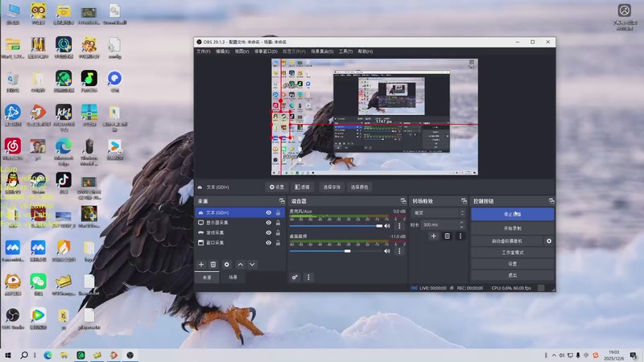Hide the 窗口采集 window capture source
This screenshot has height=362, width=644.
pos(269,243)
